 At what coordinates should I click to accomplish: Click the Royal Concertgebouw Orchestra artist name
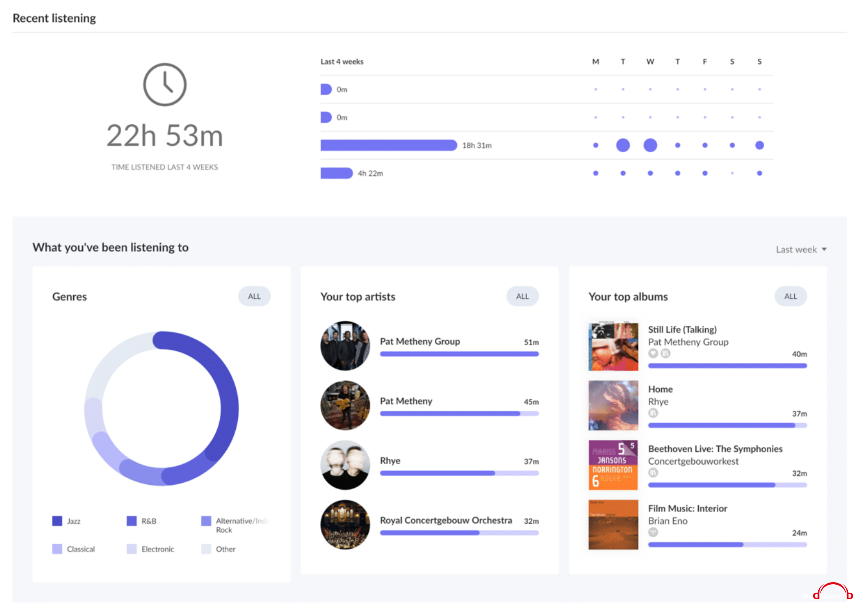point(446,520)
